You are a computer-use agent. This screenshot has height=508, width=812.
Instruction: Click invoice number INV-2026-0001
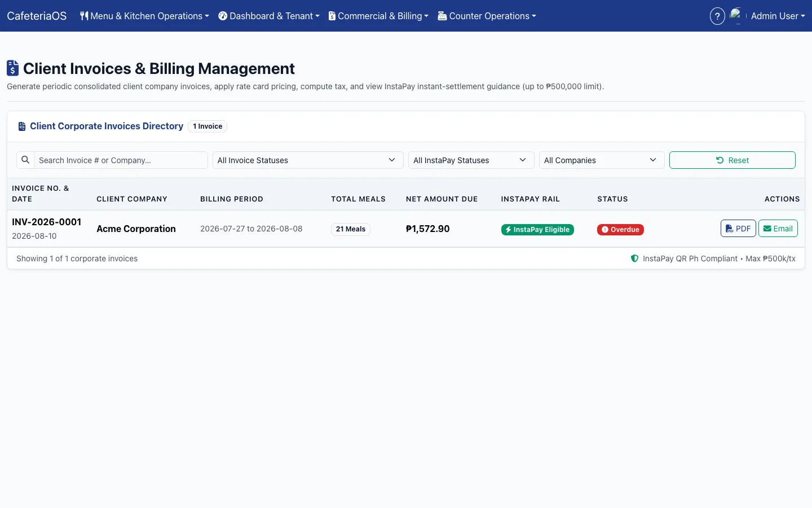coord(47,222)
